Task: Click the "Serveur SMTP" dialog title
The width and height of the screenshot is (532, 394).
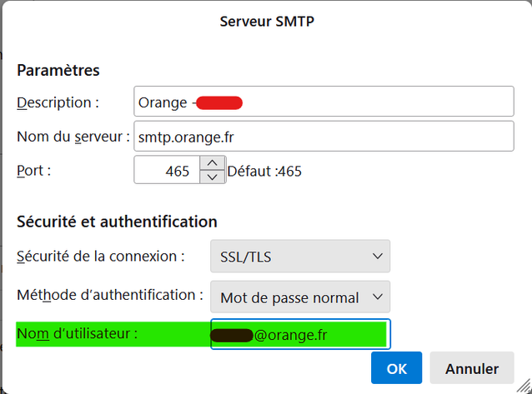Action: tap(267, 21)
